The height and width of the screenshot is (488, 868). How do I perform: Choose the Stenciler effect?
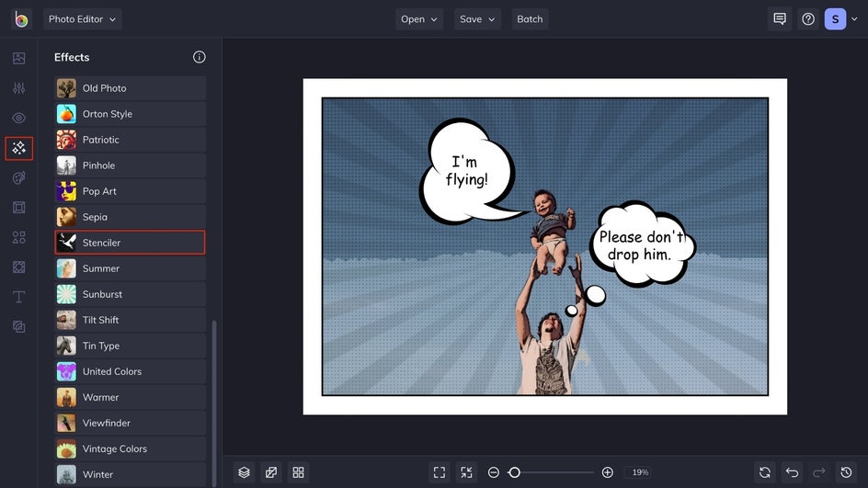pos(130,243)
